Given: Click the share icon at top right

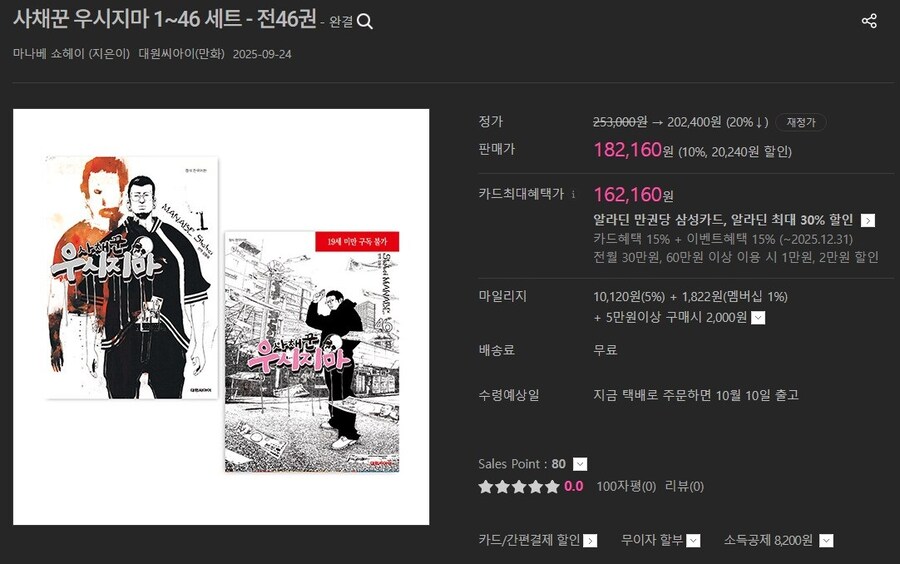Looking at the screenshot, I should tap(869, 21).
